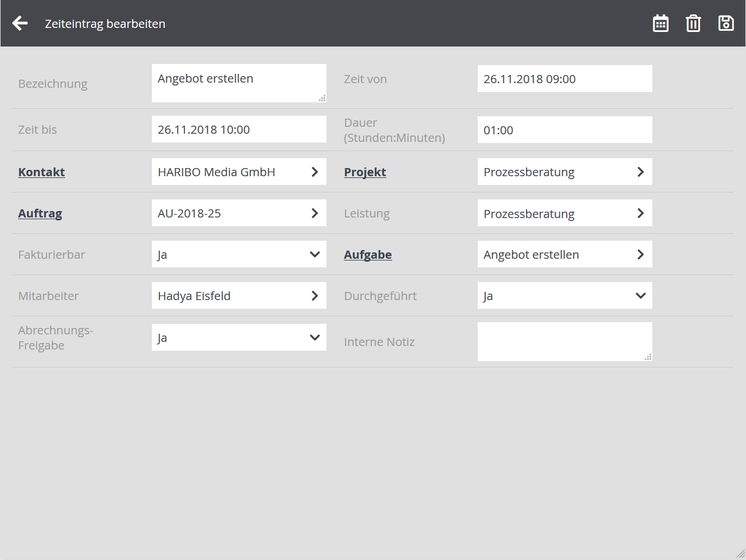Follow the Aufgabe link label
The image size is (746, 560).
pos(368,255)
